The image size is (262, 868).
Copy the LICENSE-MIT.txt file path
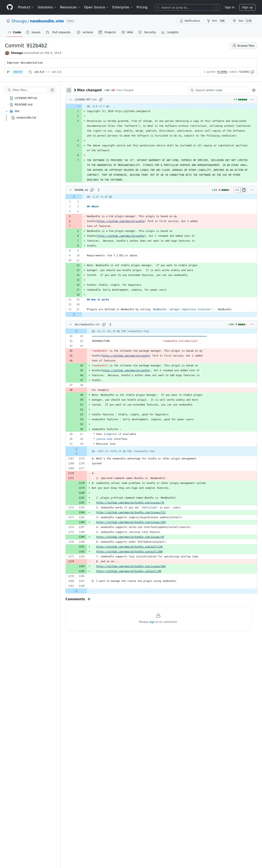tap(101, 100)
